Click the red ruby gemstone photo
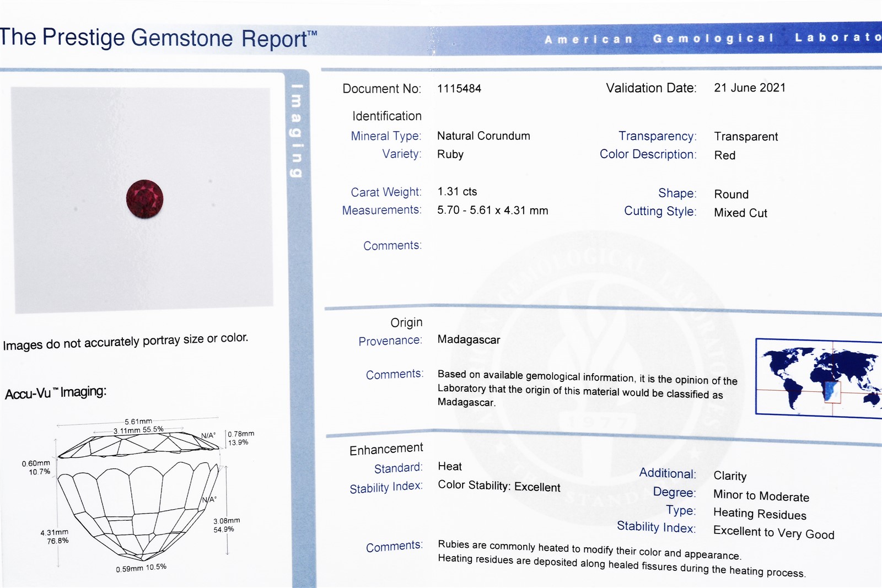Viewport: 882px width, 588px height. [144, 199]
